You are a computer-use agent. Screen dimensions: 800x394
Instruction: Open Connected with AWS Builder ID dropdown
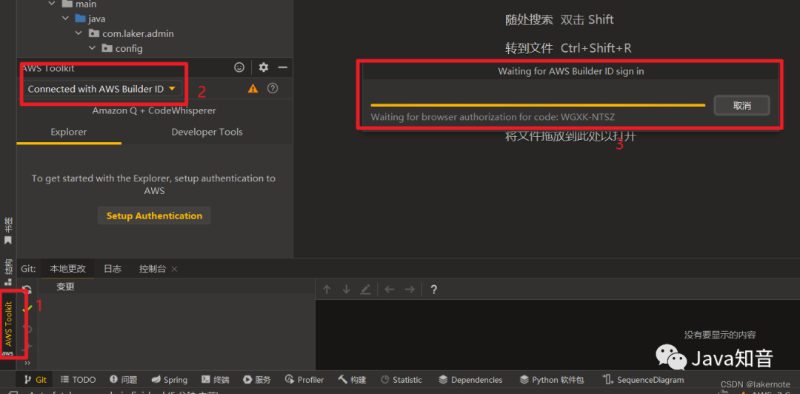[102, 89]
